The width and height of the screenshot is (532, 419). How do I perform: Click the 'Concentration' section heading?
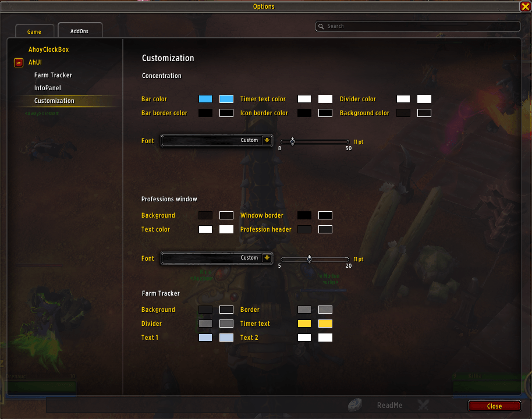click(161, 76)
